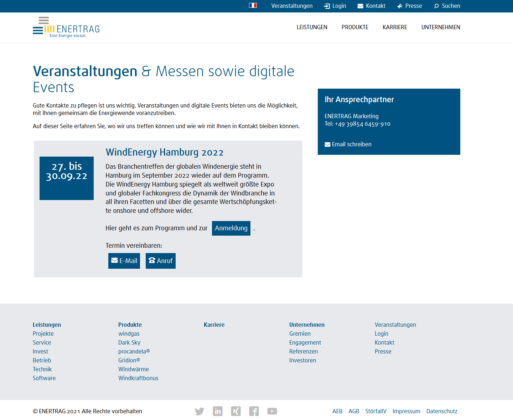Click the Anruf call button
The image size is (513, 420).
pyautogui.click(x=161, y=261)
